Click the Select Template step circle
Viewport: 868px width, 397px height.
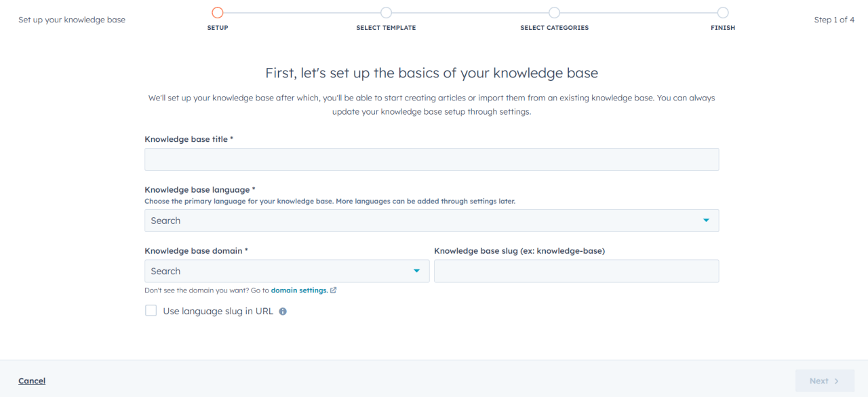pyautogui.click(x=386, y=12)
